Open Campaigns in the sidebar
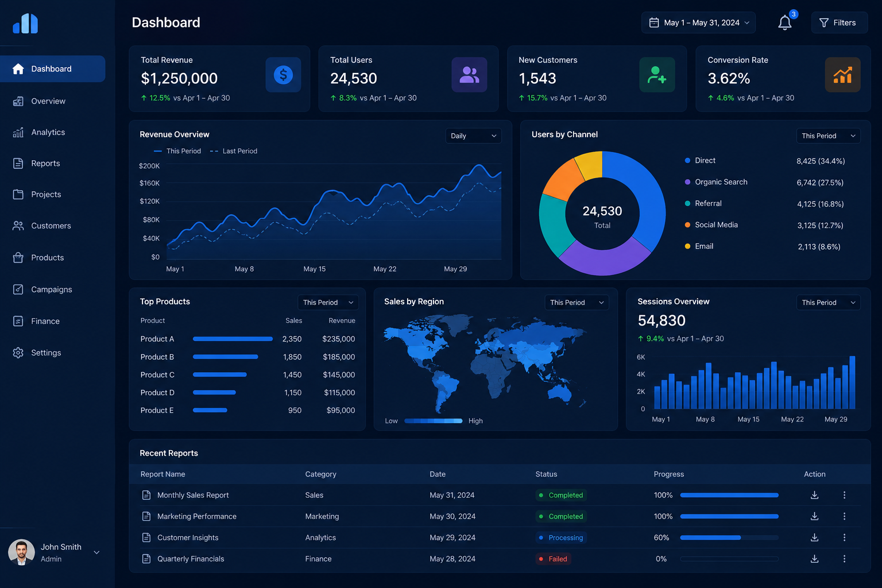 [53, 289]
